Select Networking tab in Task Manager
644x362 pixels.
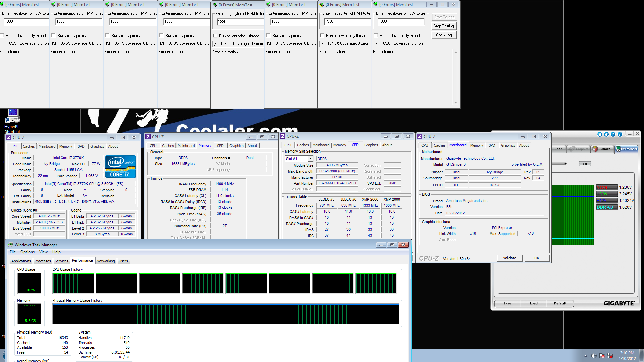(x=106, y=261)
